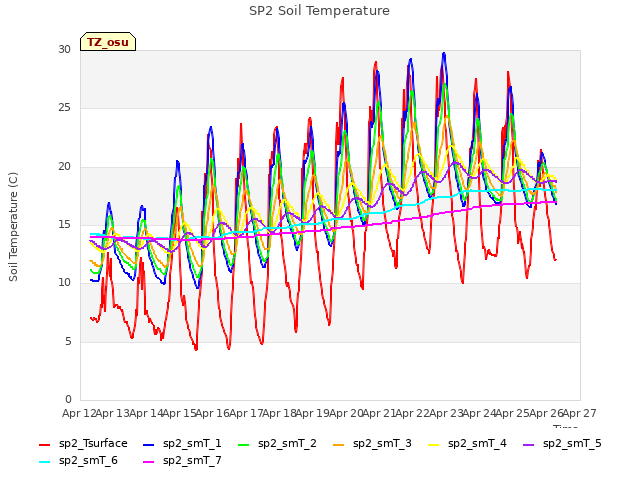
Task: Click the 30 y-axis tick label
Action: click(x=64, y=49)
